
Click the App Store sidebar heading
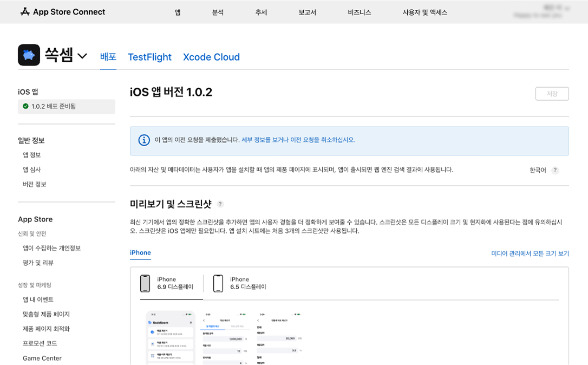coord(35,219)
